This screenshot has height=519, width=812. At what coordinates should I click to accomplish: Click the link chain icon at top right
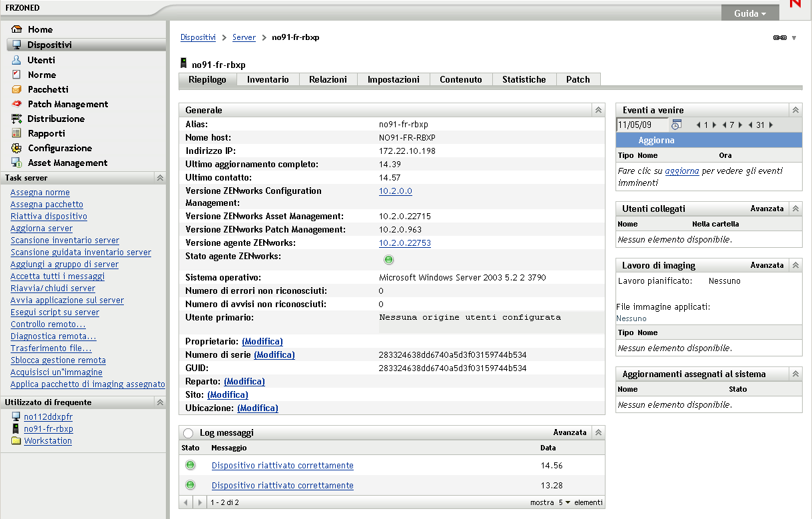(x=779, y=38)
